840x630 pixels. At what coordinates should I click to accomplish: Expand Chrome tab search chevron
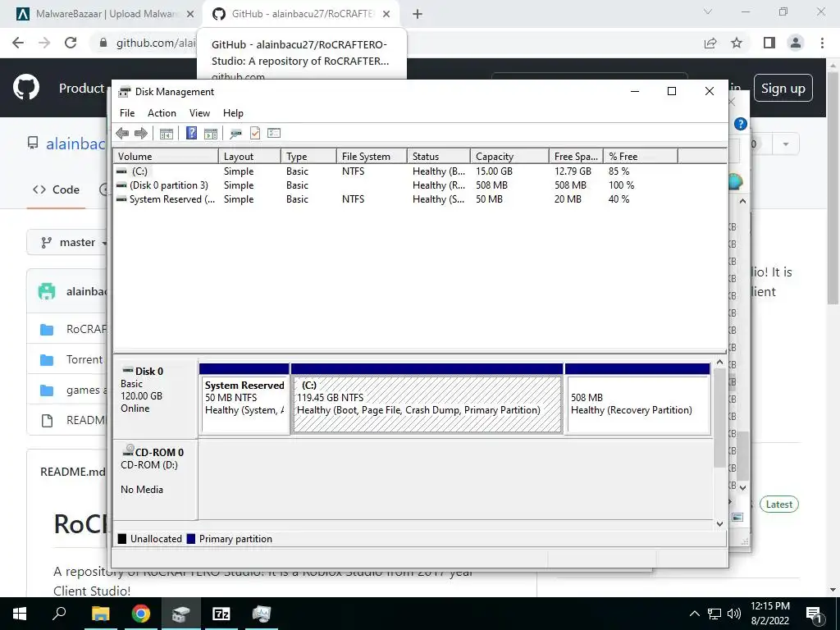pyautogui.click(x=708, y=11)
